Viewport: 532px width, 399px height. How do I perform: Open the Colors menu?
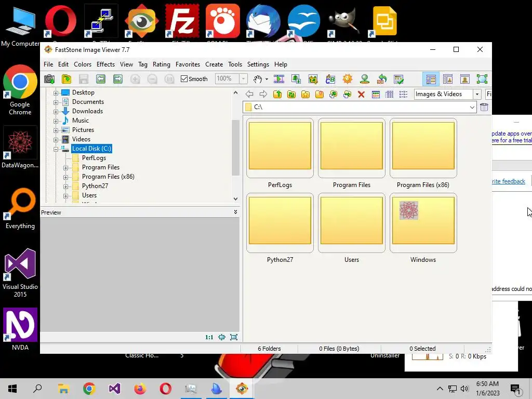83,64
